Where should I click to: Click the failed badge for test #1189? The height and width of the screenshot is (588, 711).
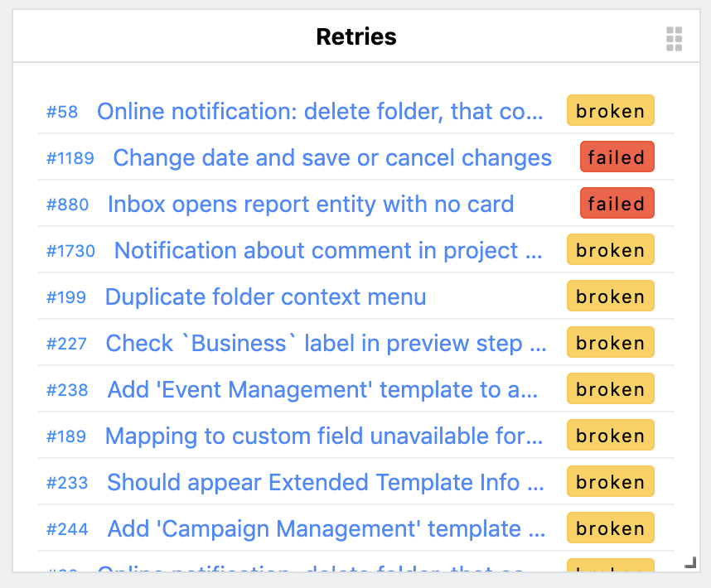click(x=617, y=157)
